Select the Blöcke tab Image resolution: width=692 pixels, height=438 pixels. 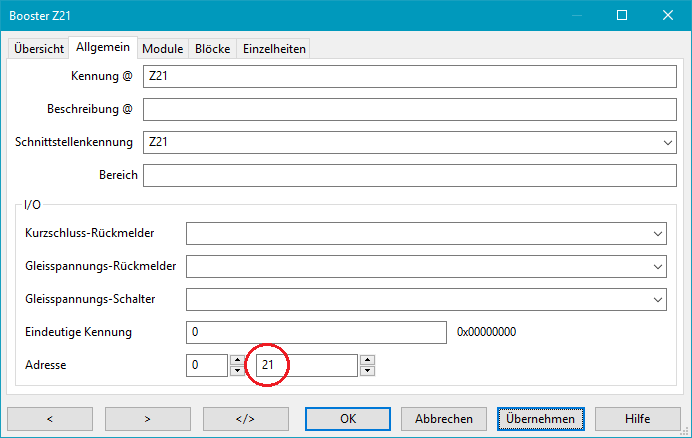[213, 49]
